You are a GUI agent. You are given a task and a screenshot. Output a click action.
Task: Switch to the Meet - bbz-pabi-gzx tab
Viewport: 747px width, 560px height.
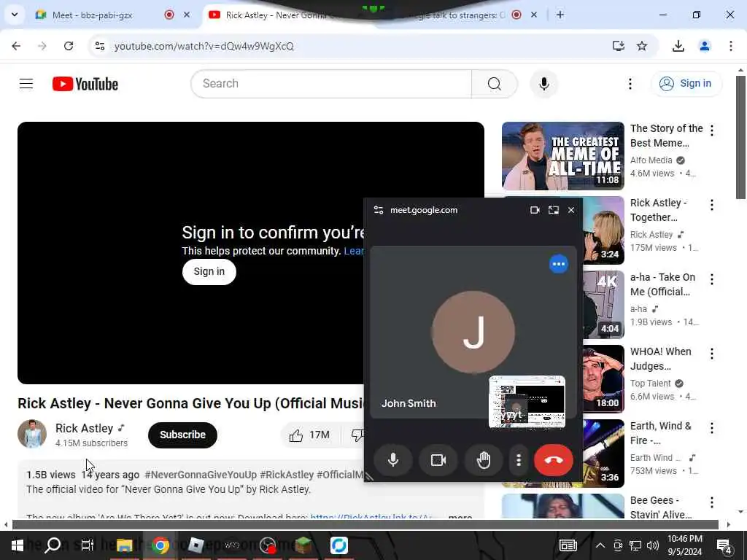pos(93,15)
